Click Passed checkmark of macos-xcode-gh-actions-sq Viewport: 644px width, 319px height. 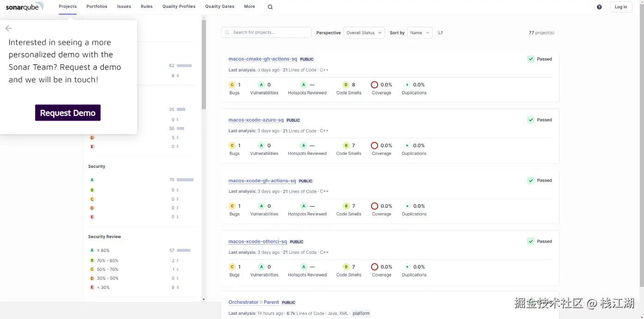click(x=531, y=181)
